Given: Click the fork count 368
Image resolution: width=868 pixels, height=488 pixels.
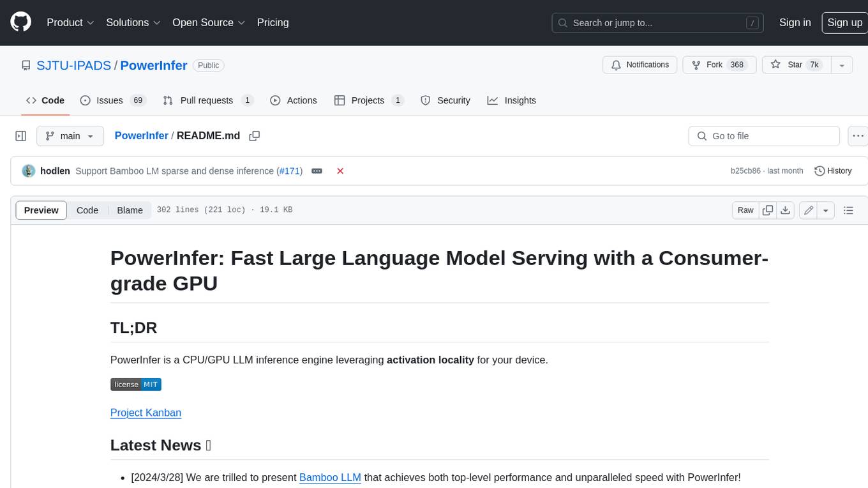Looking at the screenshot, I should (737, 65).
